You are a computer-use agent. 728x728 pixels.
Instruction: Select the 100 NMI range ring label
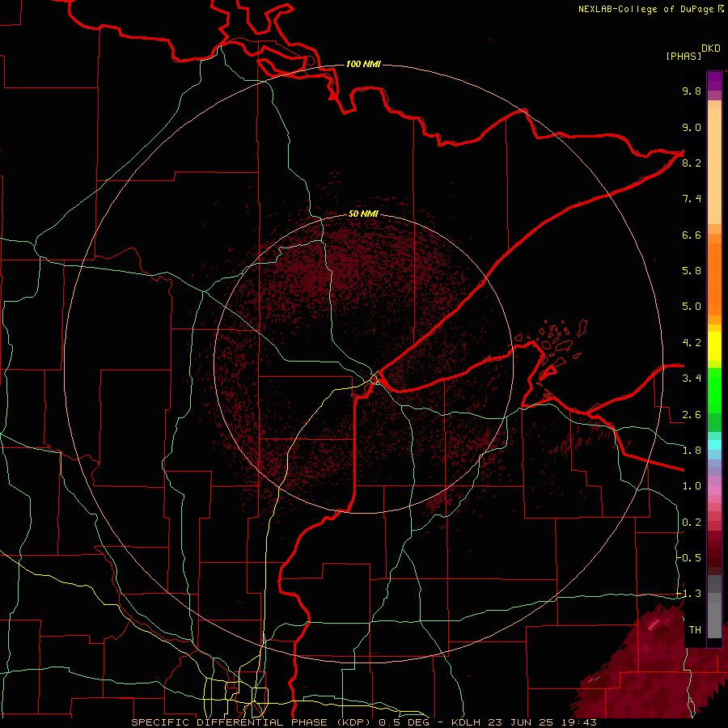pyautogui.click(x=363, y=64)
